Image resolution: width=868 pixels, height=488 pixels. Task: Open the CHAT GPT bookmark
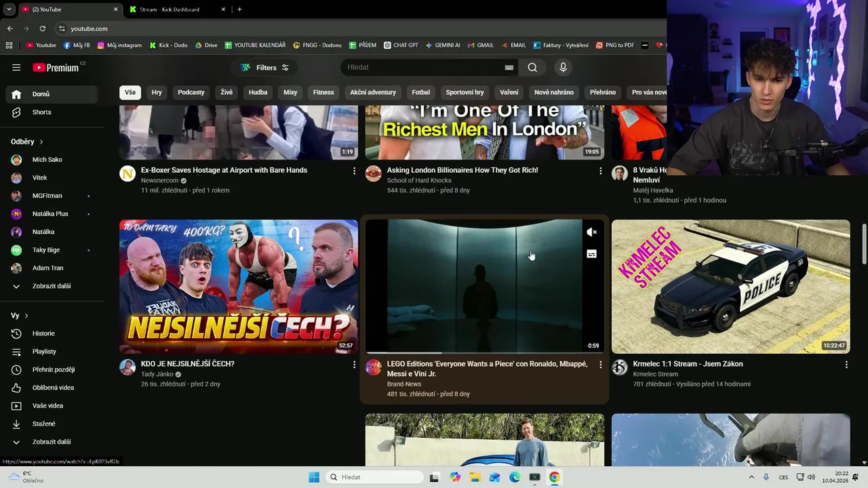(401, 45)
